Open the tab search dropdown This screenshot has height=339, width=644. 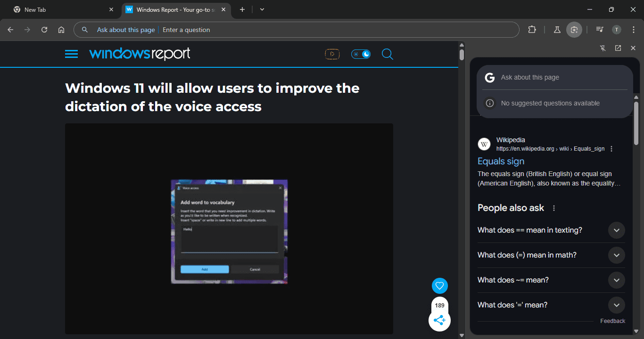pos(262,9)
